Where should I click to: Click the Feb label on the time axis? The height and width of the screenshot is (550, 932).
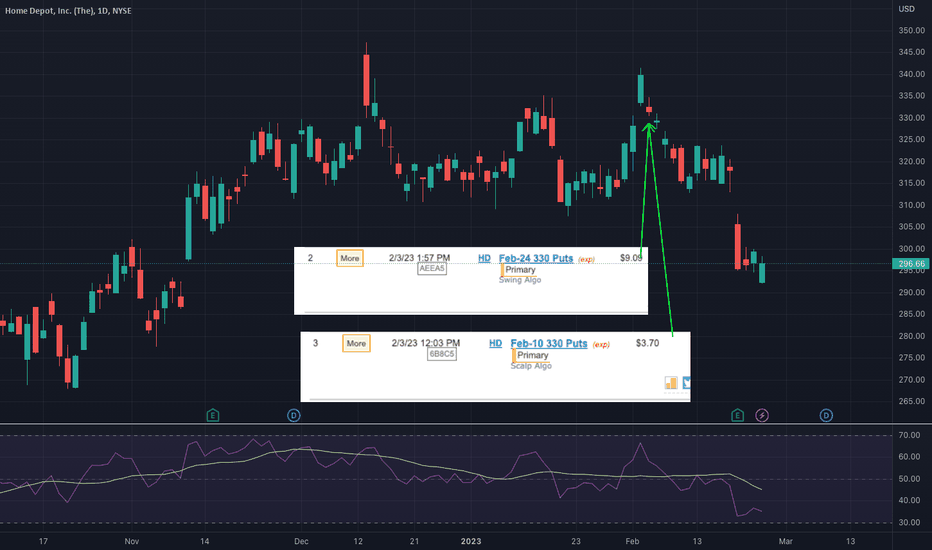[632, 541]
